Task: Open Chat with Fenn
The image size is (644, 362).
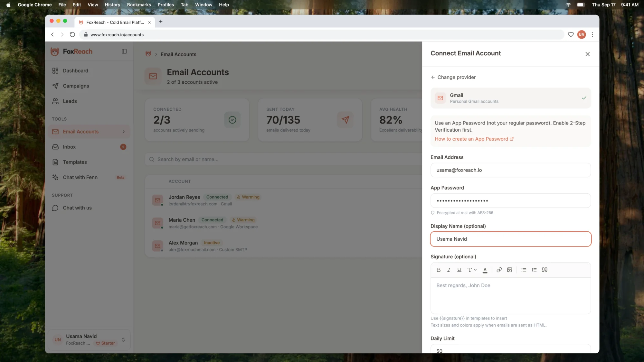Action: pos(89,177)
